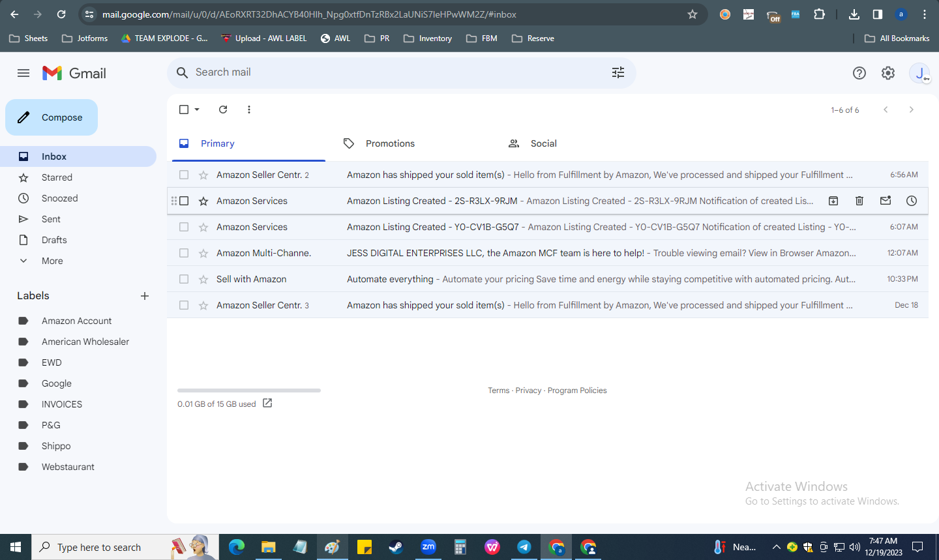Reload the browser page

pos(61,14)
